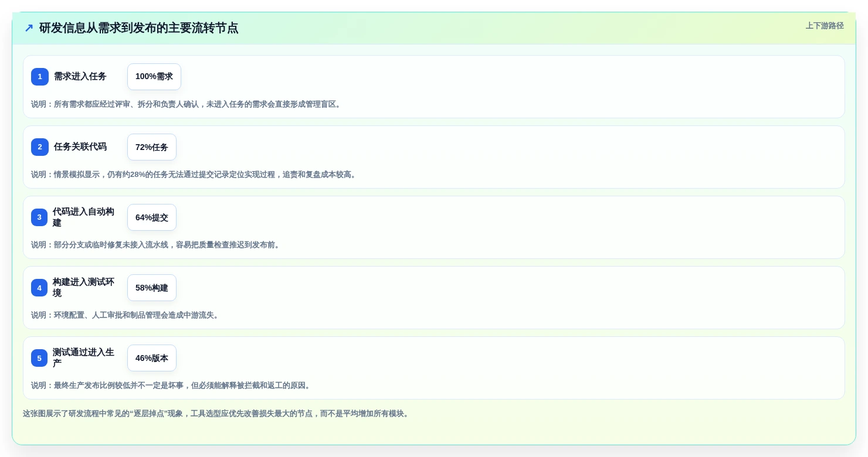Select the 代码进入自动构建 step label
Viewport: 868px width, 457px height.
84,217
